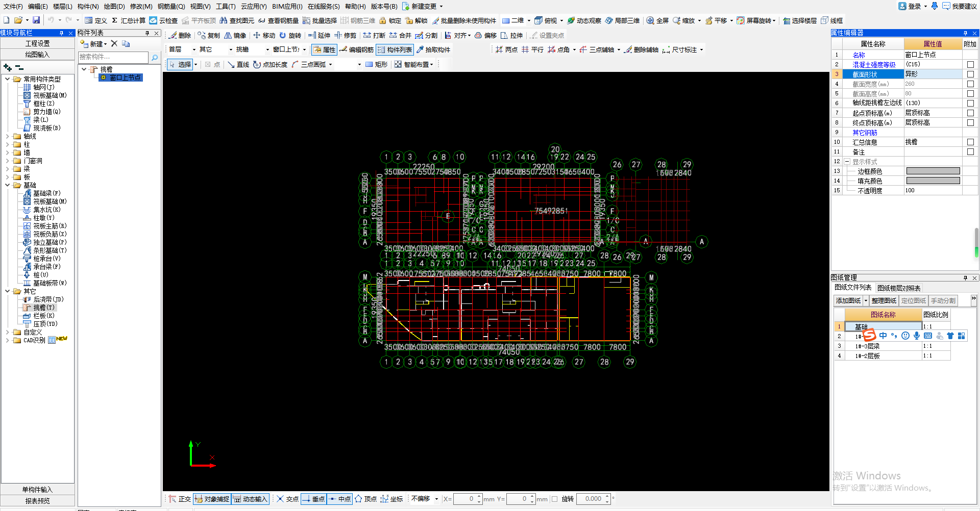The height and width of the screenshot is (511, 980).
Task: Click the 搜索构件 search field
Action: [113, 57]
